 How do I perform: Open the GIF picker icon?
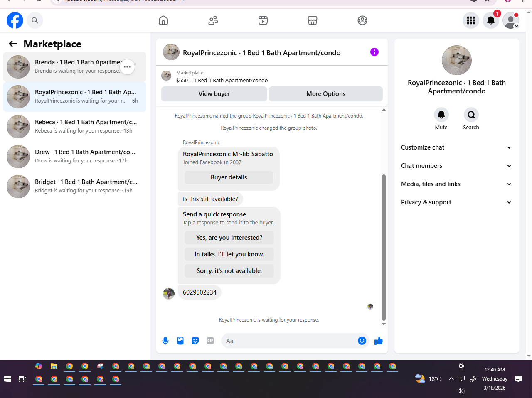pyautogui.click(x=210, y=341)
